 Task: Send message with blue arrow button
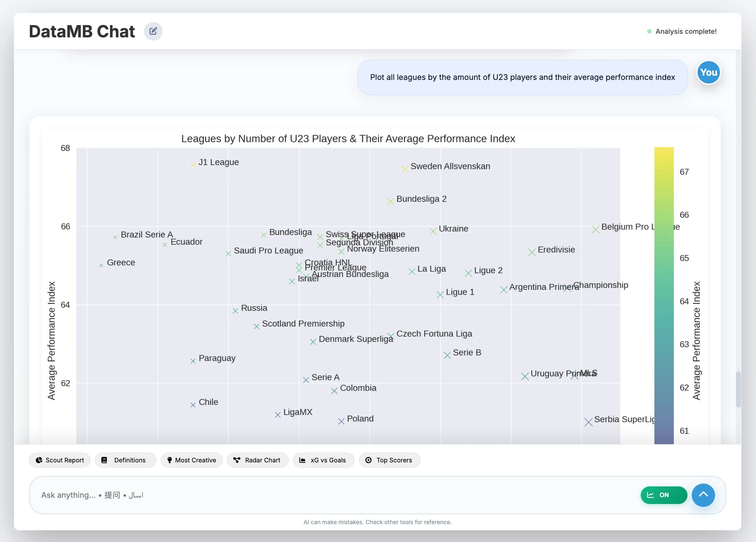pyautogui.click(x=703, y=495)
